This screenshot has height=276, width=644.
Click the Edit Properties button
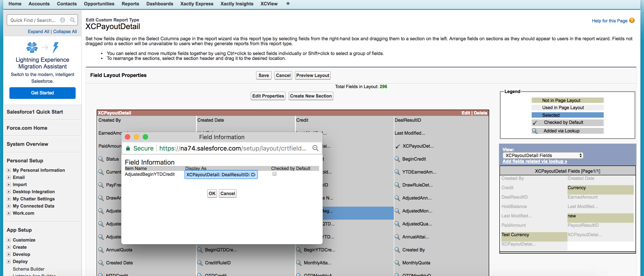pyautogui.click(x=268, y=96)
